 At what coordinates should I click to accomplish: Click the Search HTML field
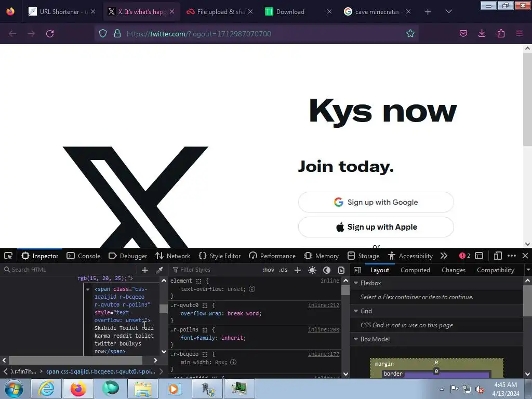[70, 270]
